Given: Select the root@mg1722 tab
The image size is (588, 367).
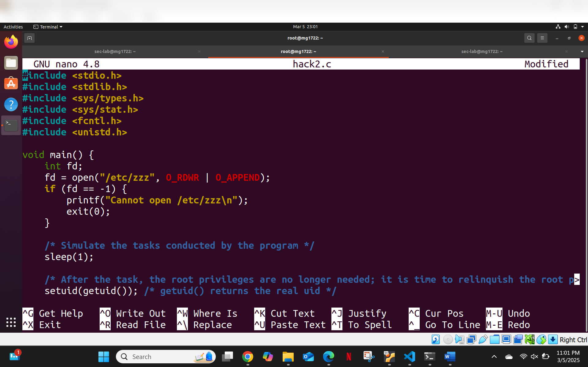Looking at the screenshot, I should pyautogui.click(x=298, y=51).
